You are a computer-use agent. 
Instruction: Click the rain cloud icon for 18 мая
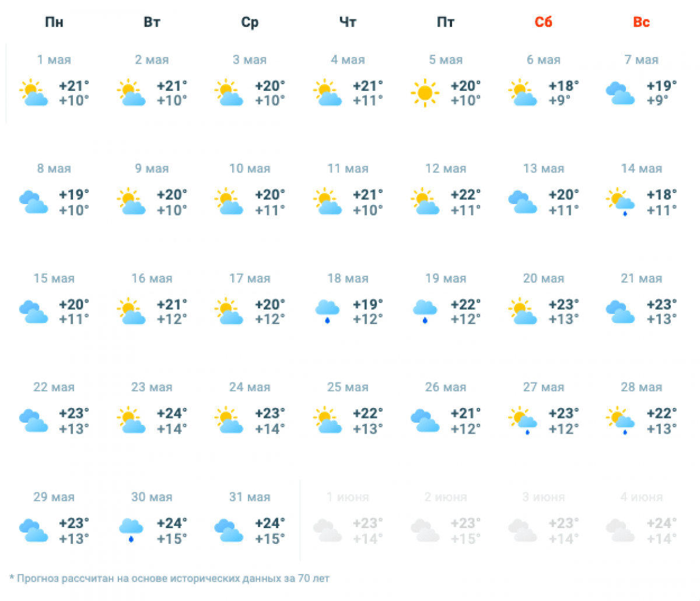click(327, 311)
